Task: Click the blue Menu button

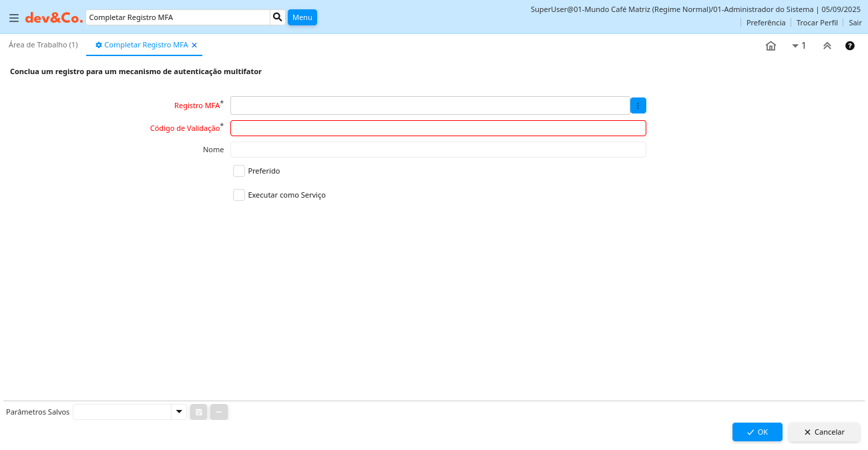Action: click(302, 17)
